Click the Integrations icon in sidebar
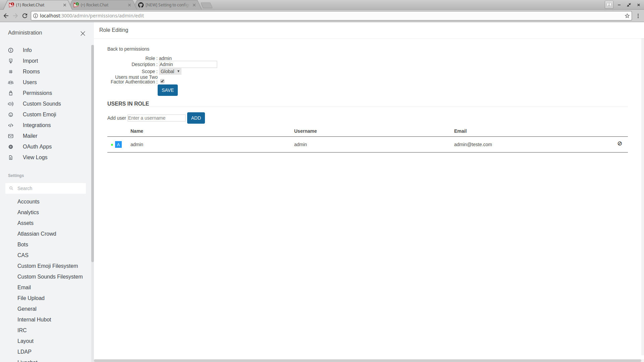Viewport: 644px width, 362px height. (11, 125)
